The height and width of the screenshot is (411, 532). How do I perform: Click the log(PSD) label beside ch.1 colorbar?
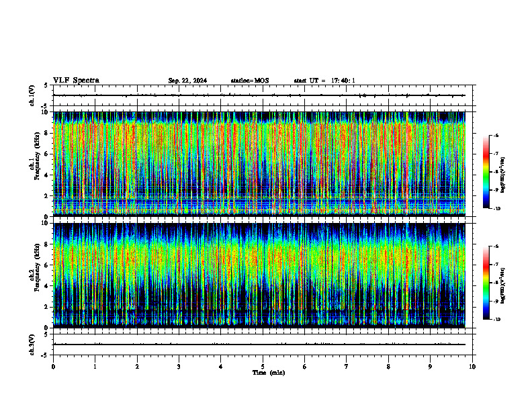502,175
